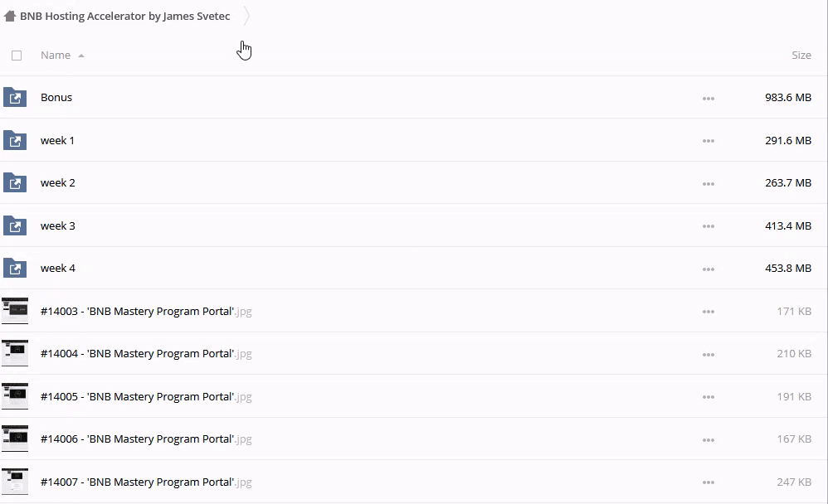Click the week 2 folder icon
Screen dimensions: 828x504
15,183
